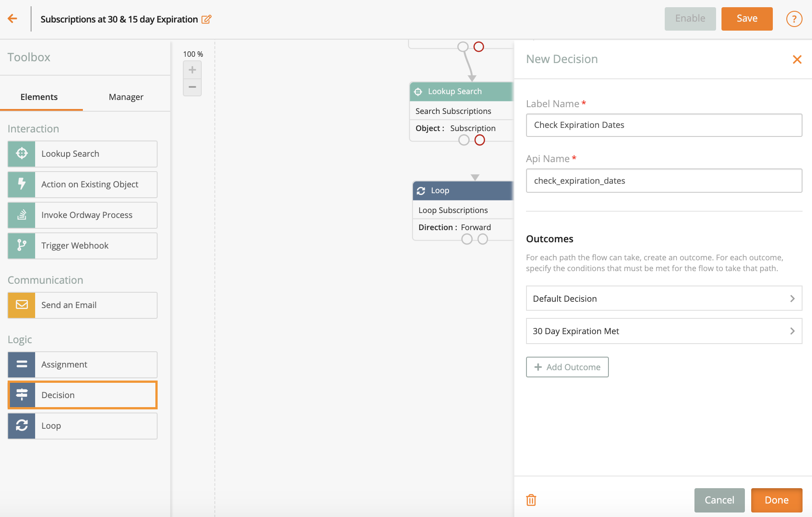Screen dimensions: 812x517
Task: Click the Loop node header icon on canvas
Action: (x=421, y=190)
